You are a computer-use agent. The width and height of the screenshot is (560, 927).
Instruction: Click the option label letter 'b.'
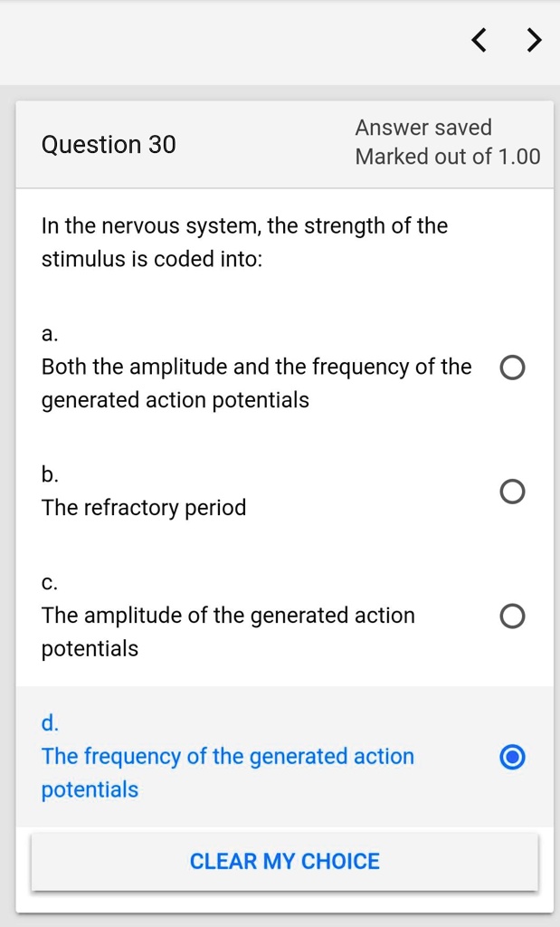[49, 474]
